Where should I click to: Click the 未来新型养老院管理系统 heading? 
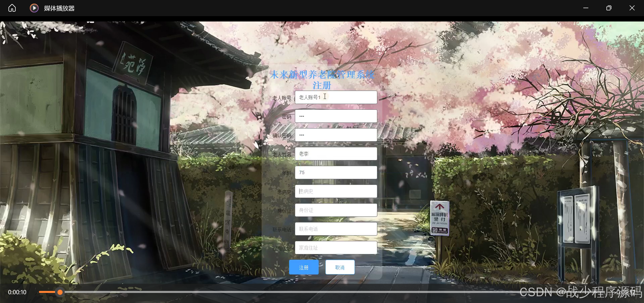[322, 74]
